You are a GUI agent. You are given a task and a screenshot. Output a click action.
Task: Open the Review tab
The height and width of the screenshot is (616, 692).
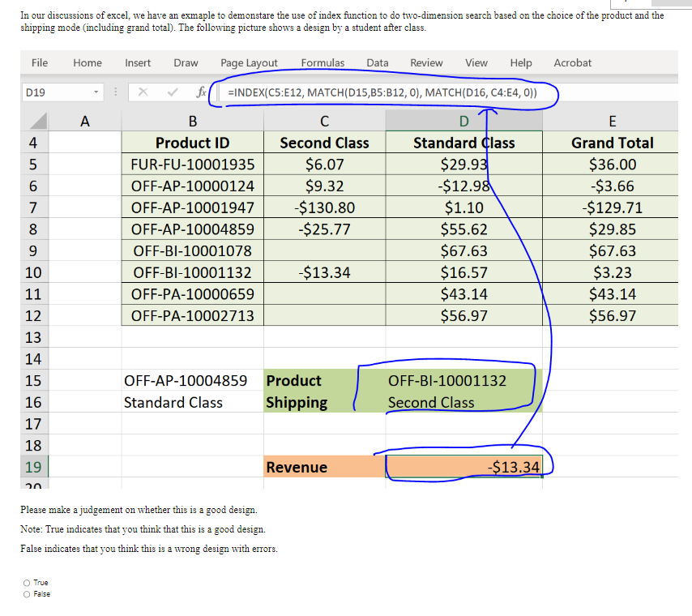(x=428, y=62)
